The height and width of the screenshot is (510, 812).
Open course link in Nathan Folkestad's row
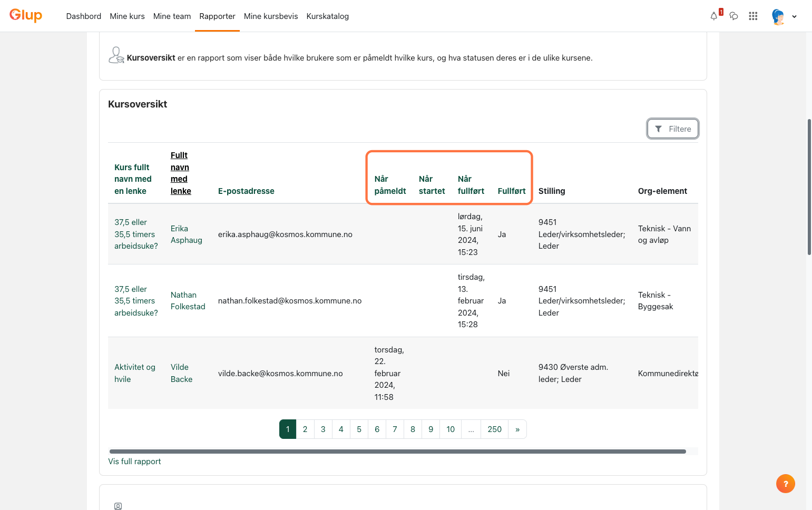[x=136, y=301]
